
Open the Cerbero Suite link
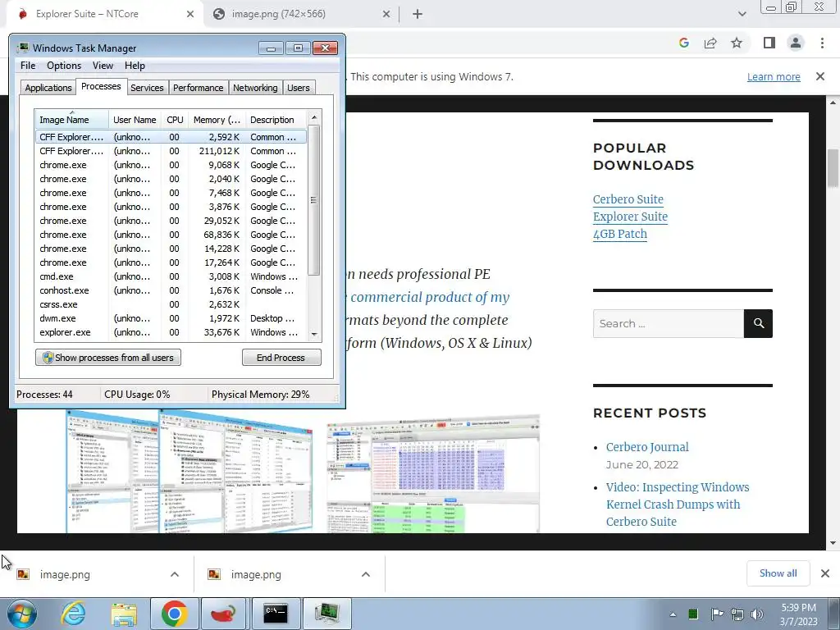tap(628, 199)
